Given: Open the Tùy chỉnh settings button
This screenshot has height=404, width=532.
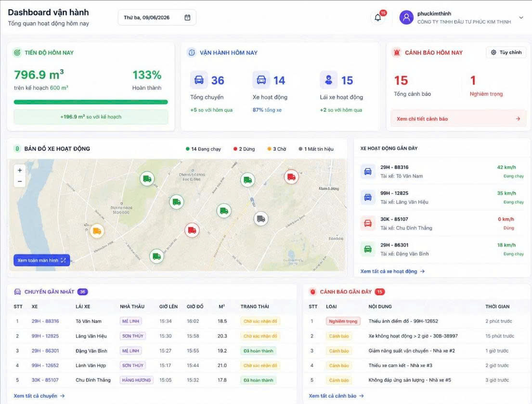Looking at the screenshot, I should [x=506, y=52].
